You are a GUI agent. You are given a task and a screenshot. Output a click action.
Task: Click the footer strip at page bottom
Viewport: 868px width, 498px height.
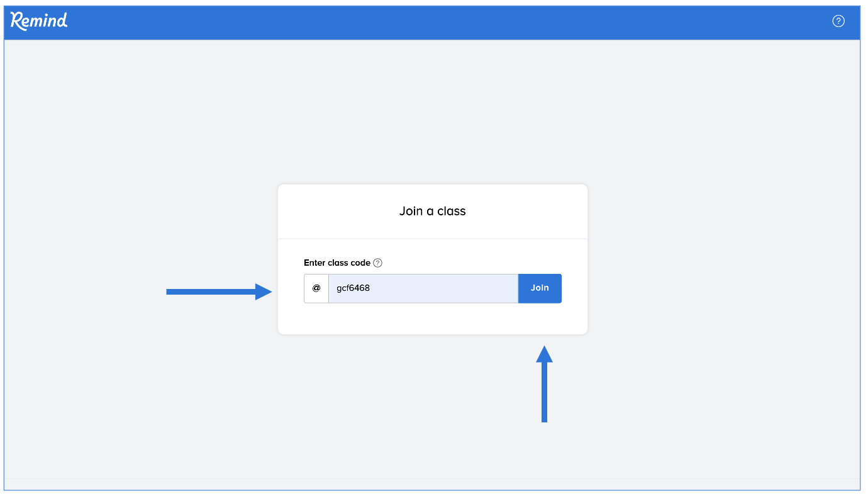click(432, 484)
